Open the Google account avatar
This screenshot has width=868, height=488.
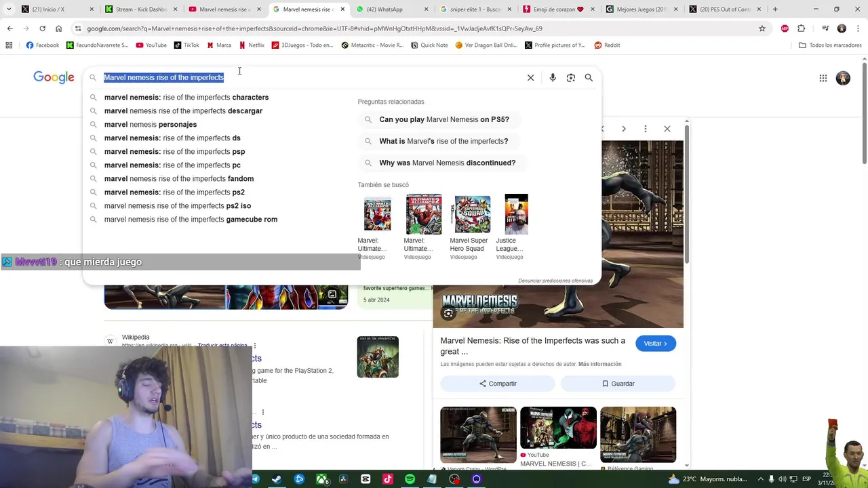pyautogui.click(x=843, y=78)
